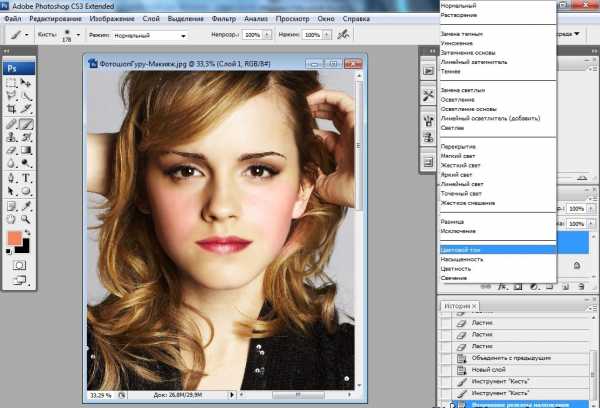600x408 pixels.
Task: Open the Фильтр menu
Action: pyautogui.click(x=224, y=19)
